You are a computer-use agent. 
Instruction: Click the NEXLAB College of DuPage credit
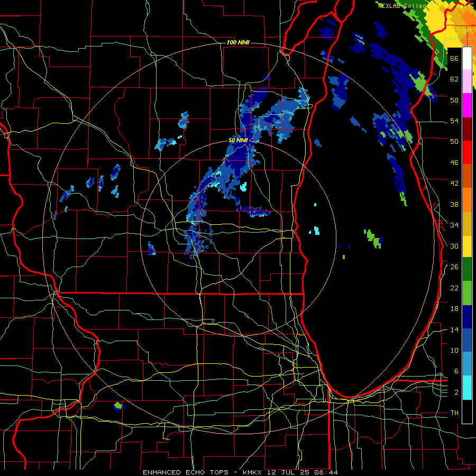[x=426, y=5]
